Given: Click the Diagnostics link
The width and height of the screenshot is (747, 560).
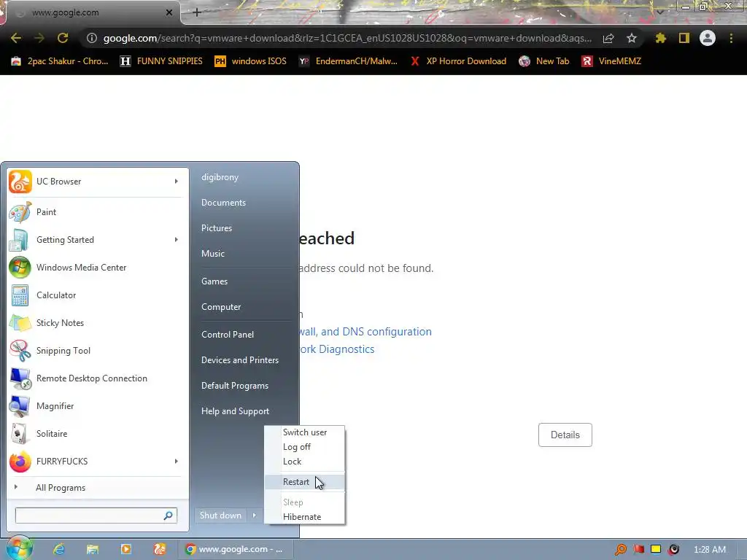Looking at the screenshot, I should 337,349.
